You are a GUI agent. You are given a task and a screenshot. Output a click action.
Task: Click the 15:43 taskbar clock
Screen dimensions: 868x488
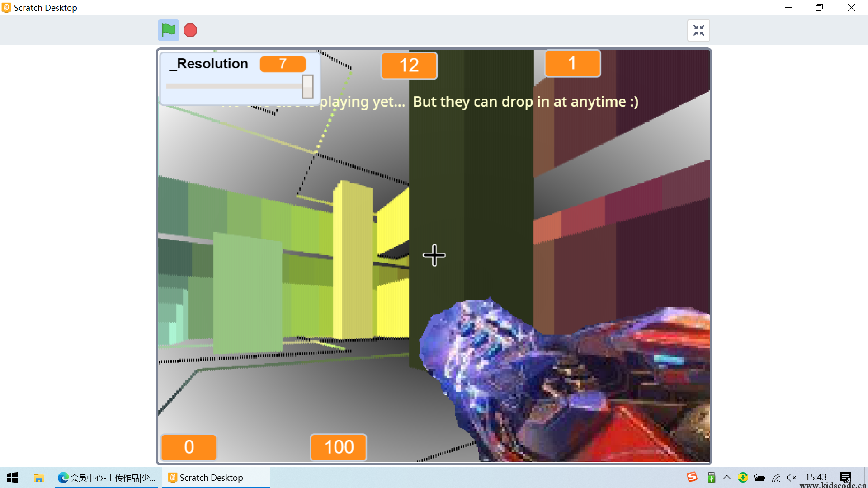pos(816,477)
